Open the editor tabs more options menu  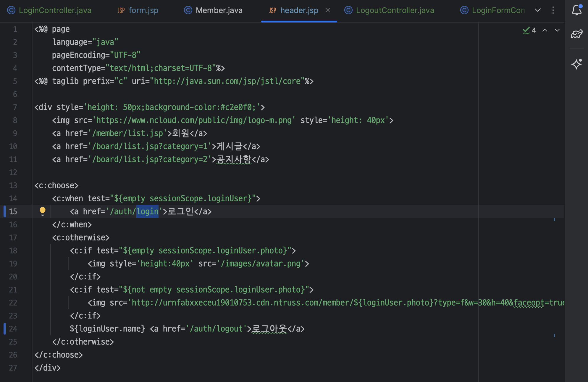[553, 10]
